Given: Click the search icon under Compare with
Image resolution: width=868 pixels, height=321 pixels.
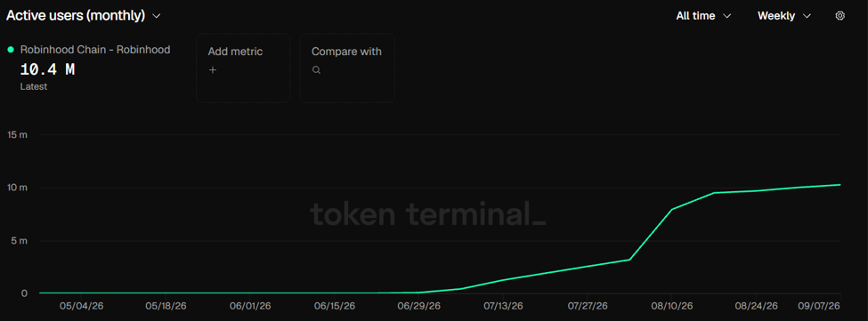Looking at the screenshot, I should point(316,70).
